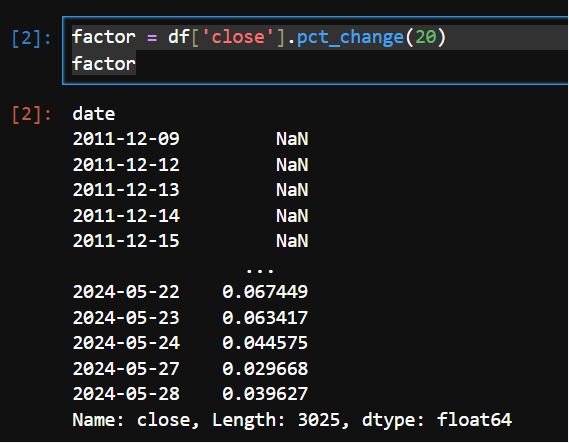Click the 2011-12-14 date in output
The width and height of the screenshot is (569, 443).
point(126,216)
